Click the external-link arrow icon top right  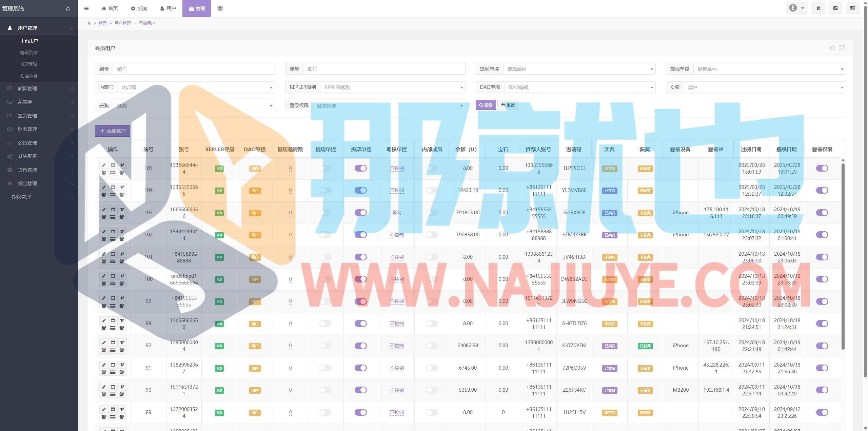coord(835,8)
